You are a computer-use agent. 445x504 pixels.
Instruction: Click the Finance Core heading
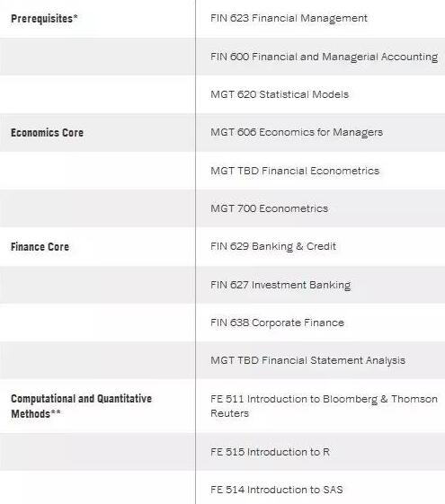[40, 247]
